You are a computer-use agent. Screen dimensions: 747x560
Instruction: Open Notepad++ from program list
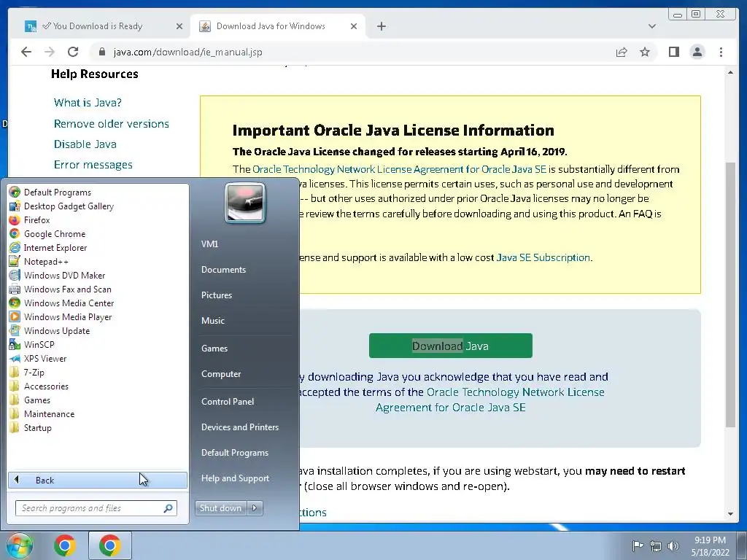pyautogui.click(x=46, y=262)
